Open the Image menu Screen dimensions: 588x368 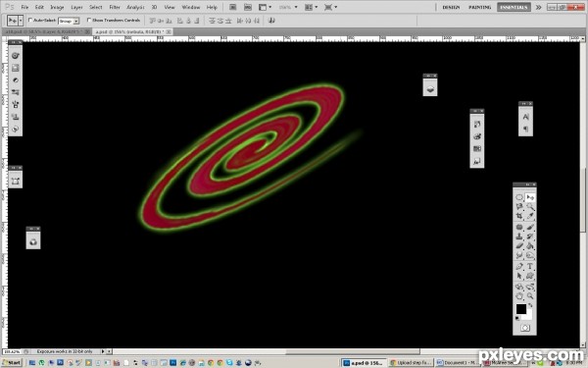point(57,7)
